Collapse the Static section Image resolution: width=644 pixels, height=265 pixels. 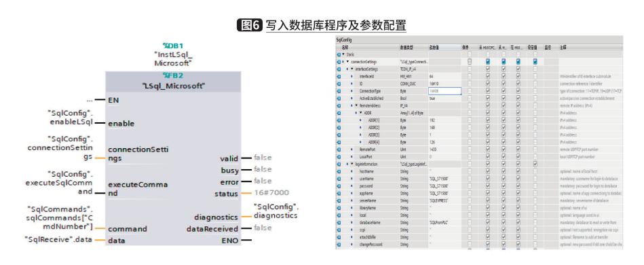click(343, 54)
